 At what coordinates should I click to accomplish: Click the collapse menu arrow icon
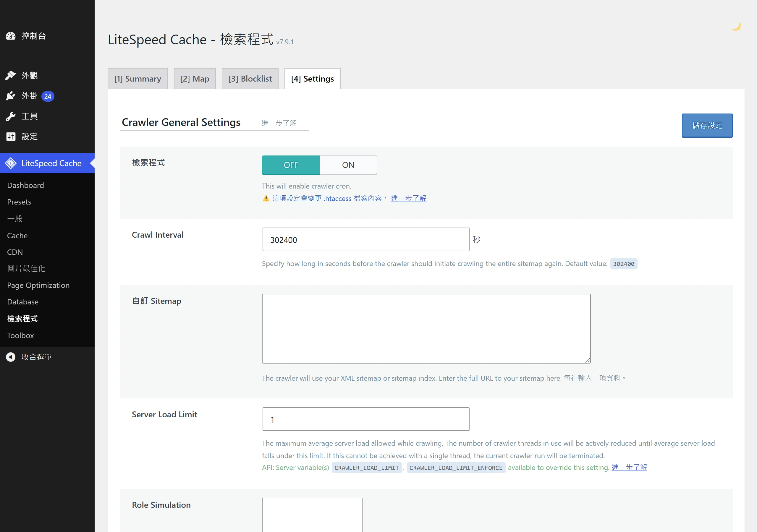click(x=11, y=357)
